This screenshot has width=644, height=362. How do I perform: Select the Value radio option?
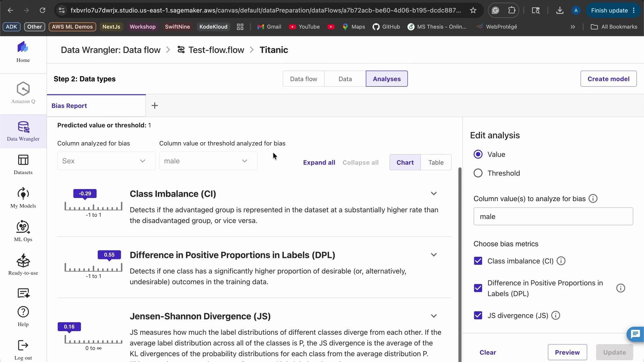[x=478, y=154]
